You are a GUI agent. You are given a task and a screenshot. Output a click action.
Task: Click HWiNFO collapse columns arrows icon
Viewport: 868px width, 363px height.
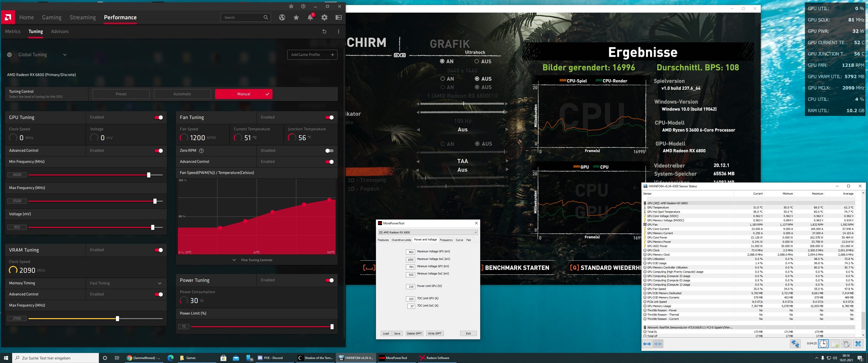pos(658,344)
